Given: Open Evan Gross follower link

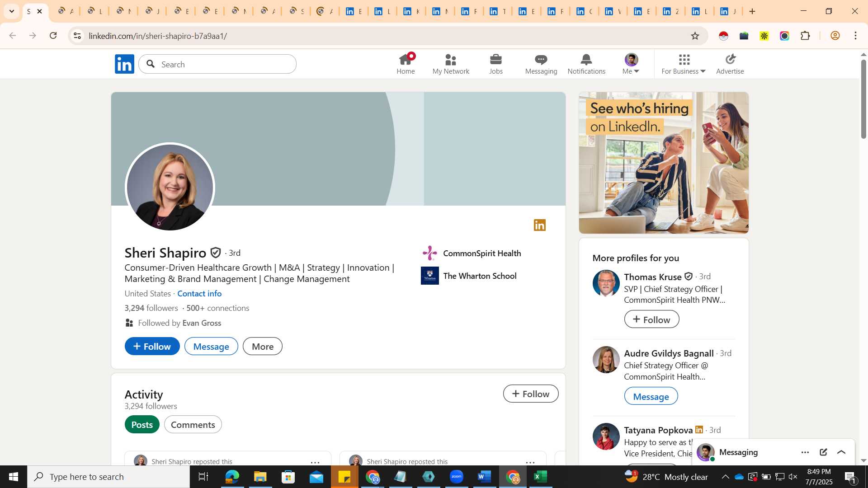Looking at the screenshot, I should click(x=202, y=323).
